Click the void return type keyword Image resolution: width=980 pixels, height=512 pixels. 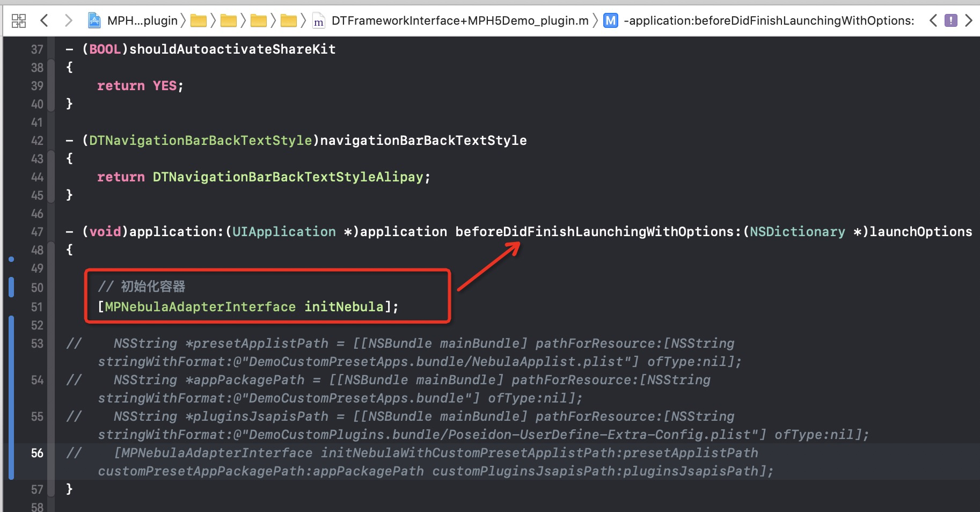coord(105,232)
